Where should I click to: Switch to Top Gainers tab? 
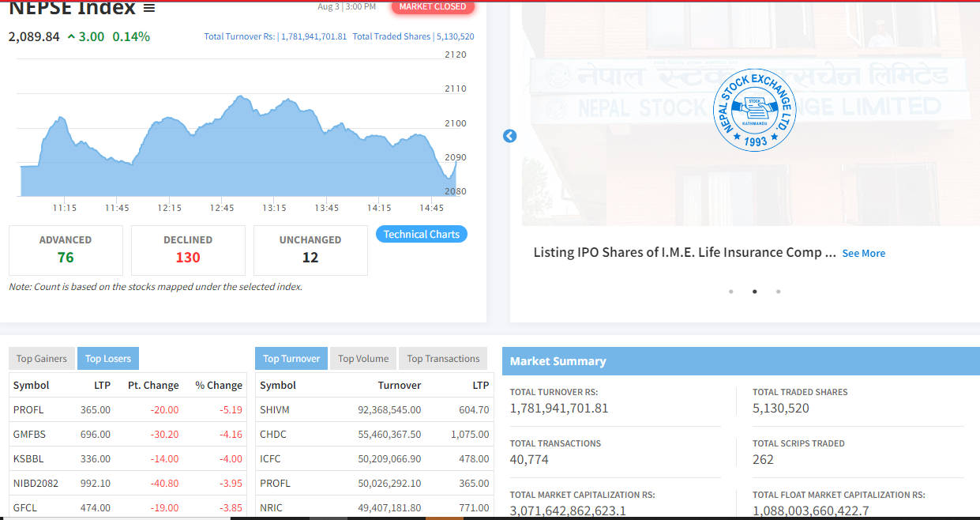click(x=42, y=359)
